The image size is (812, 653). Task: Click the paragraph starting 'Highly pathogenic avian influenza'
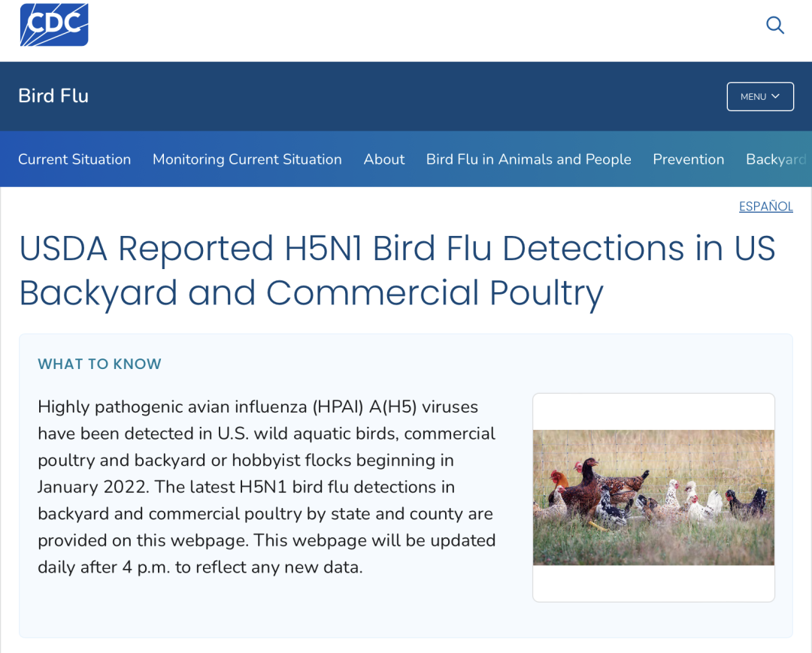[x=267, y=487]
